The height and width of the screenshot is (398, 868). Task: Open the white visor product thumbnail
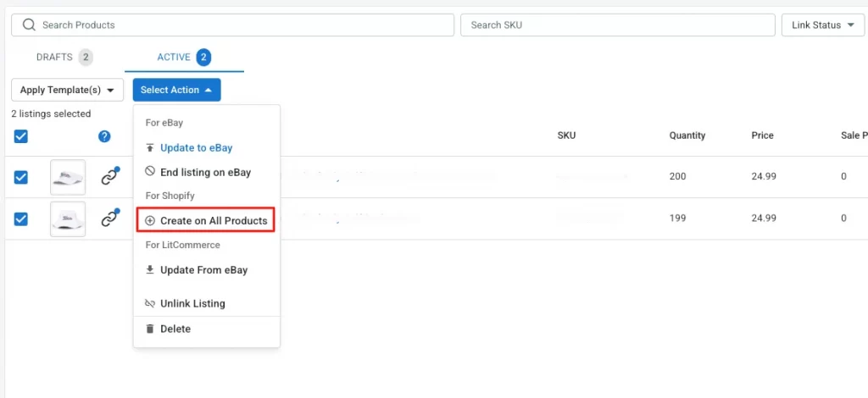(68, 177)
